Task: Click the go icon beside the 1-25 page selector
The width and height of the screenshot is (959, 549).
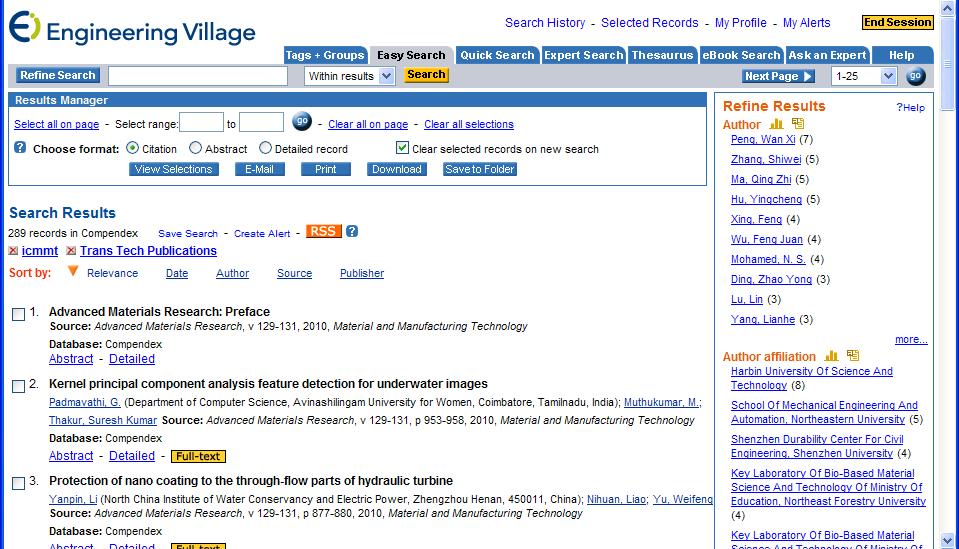Action: pos(916,76)
